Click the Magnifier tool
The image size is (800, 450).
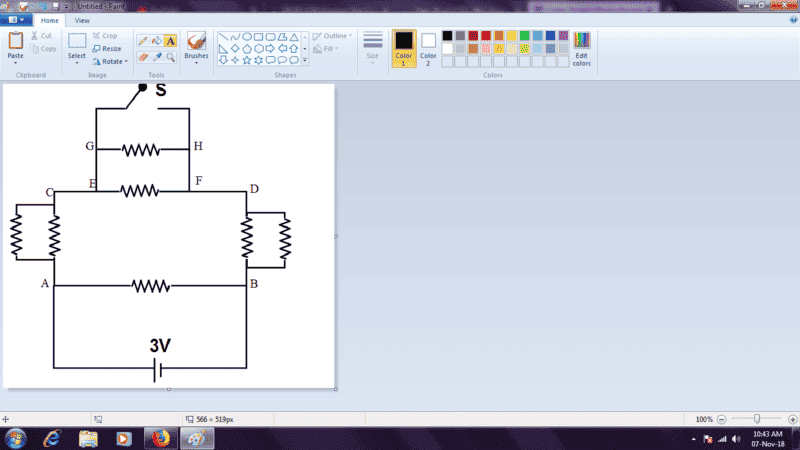[170, 56]
